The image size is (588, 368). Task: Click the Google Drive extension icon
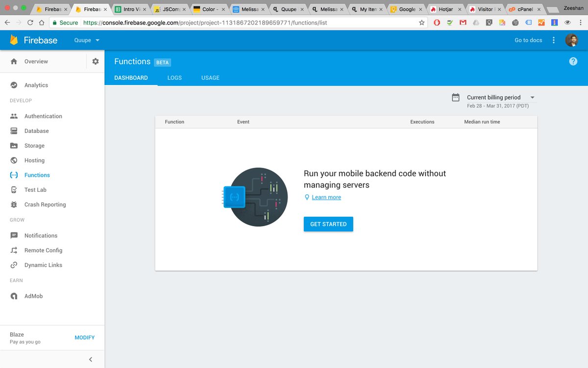click(476, 23)
